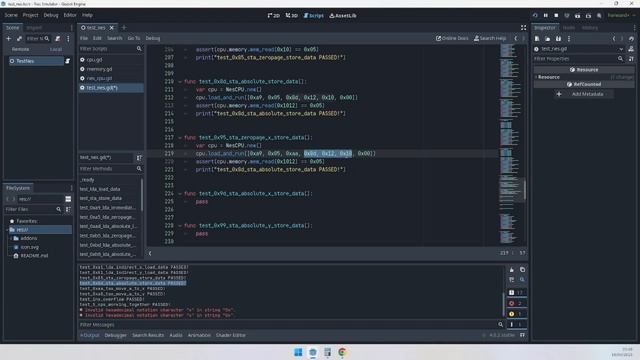Click the remote debug icon in the run bar
The width and height of the screenshot is (640, 360).
point(567,16)
